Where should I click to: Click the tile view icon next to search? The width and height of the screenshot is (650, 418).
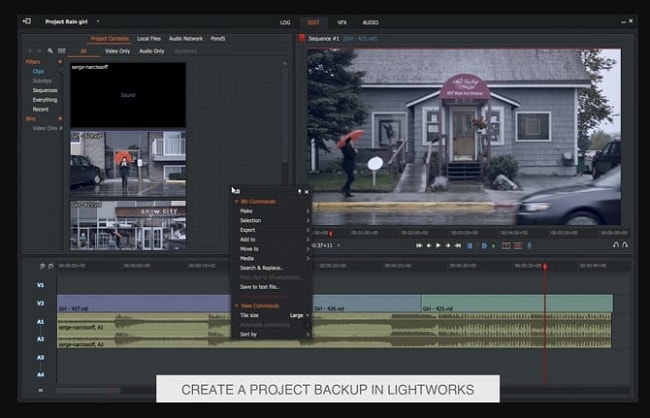pos(62,51)
